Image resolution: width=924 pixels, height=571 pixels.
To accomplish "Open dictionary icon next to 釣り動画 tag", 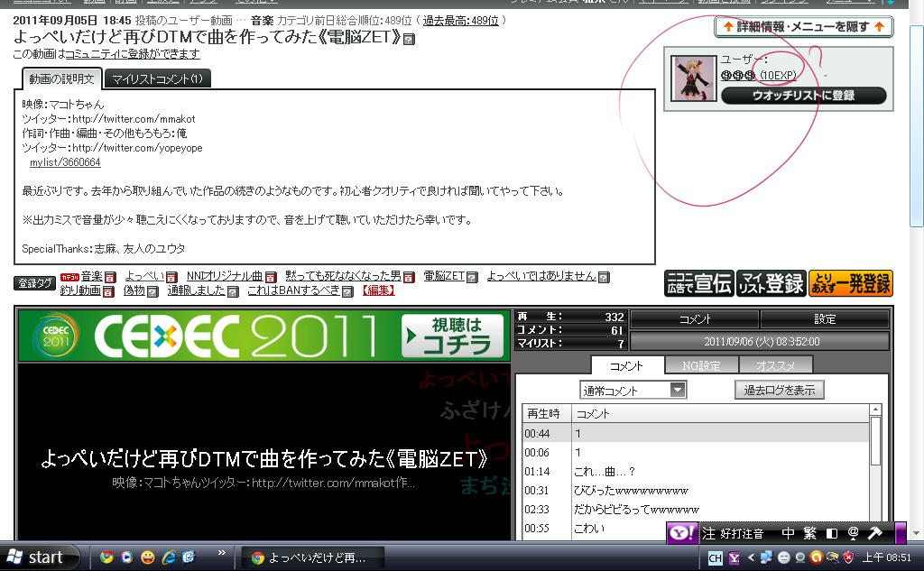I will pos(108,291).
